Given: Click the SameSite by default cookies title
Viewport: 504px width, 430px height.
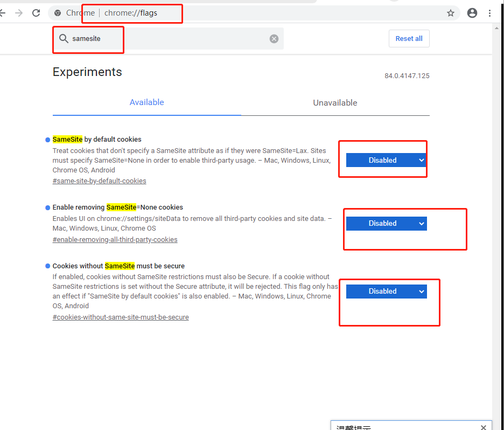Looking at the screenshot, I should pyautogui.click(x=97, y=139).
